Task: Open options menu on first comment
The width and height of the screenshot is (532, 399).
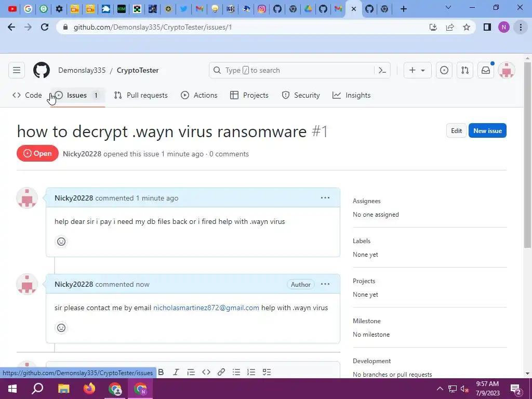Action: (325, 198)
